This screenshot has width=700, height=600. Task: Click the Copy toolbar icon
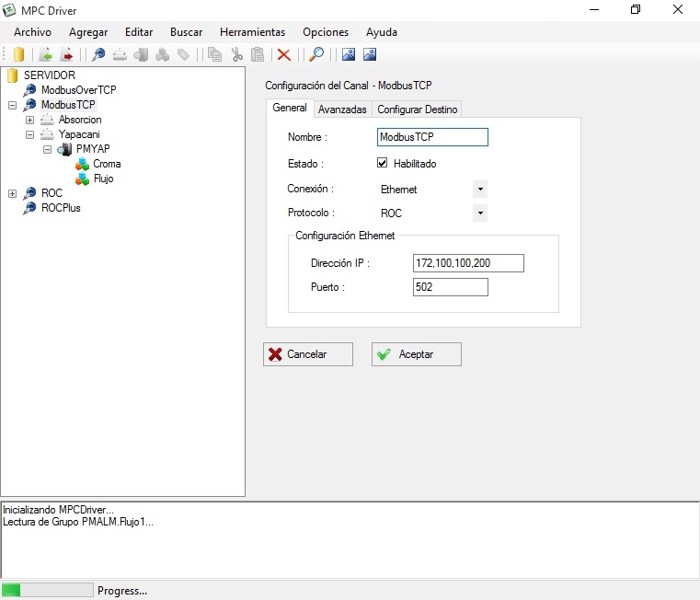(214, 54)
